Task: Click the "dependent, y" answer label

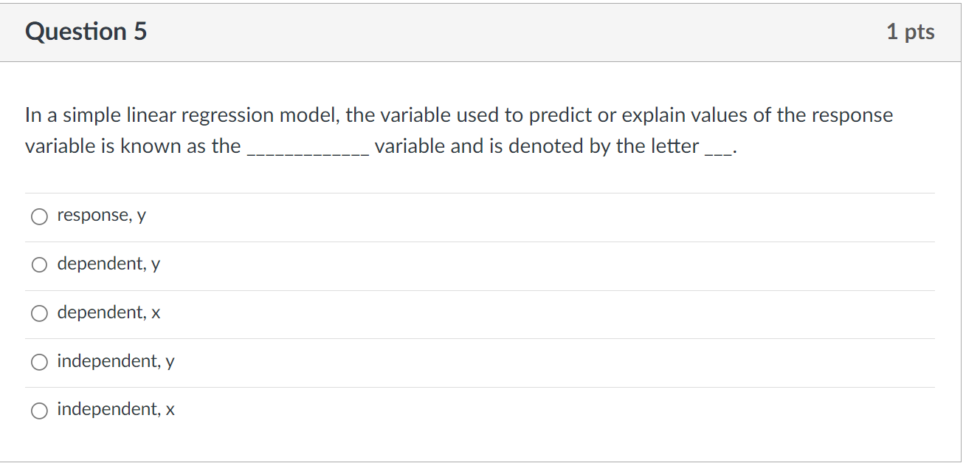Action: click(109, 264)
